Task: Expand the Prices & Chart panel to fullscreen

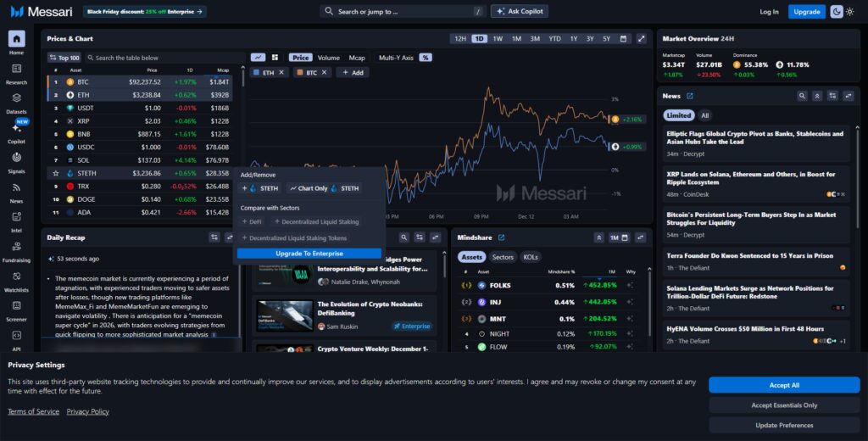Action: point(641,39)
